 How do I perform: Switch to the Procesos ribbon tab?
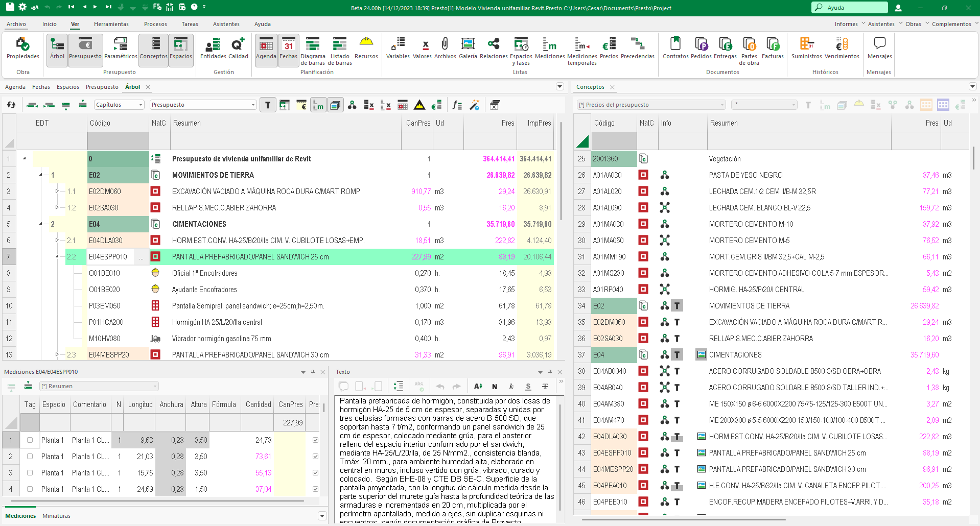pyautogui.click(x=155, y=24)
